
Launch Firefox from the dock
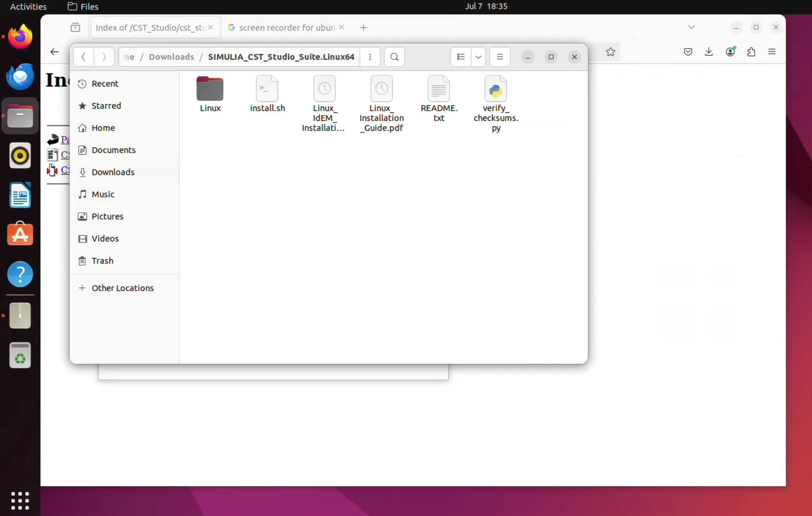20,36
